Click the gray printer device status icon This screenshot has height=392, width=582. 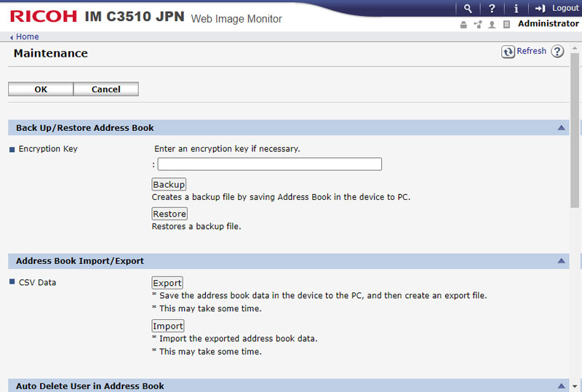pos(463,25)
